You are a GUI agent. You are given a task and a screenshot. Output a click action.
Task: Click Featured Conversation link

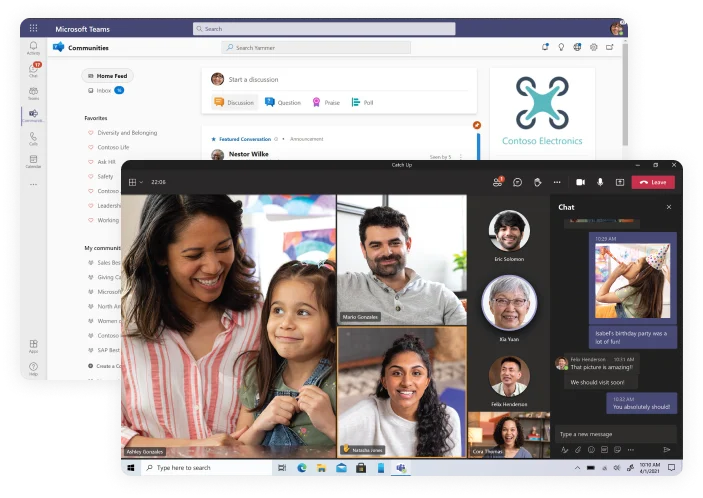pos(245,139)
